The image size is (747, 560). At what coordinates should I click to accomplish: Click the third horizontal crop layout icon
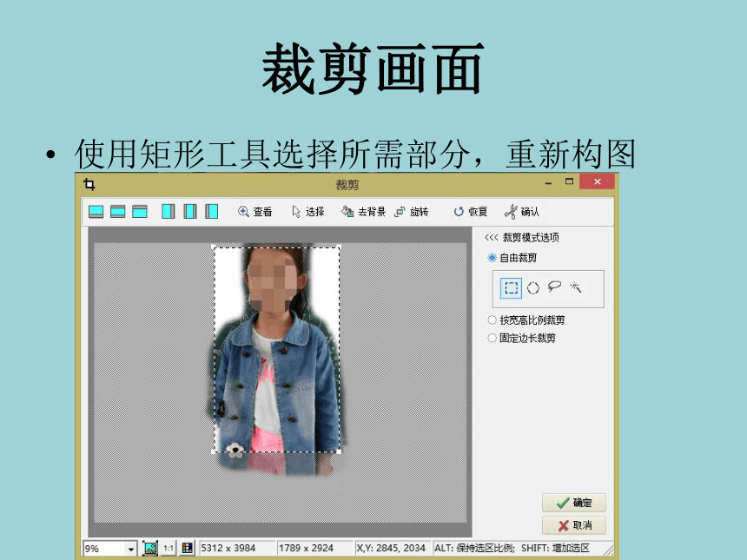click(x=140, y=212)
